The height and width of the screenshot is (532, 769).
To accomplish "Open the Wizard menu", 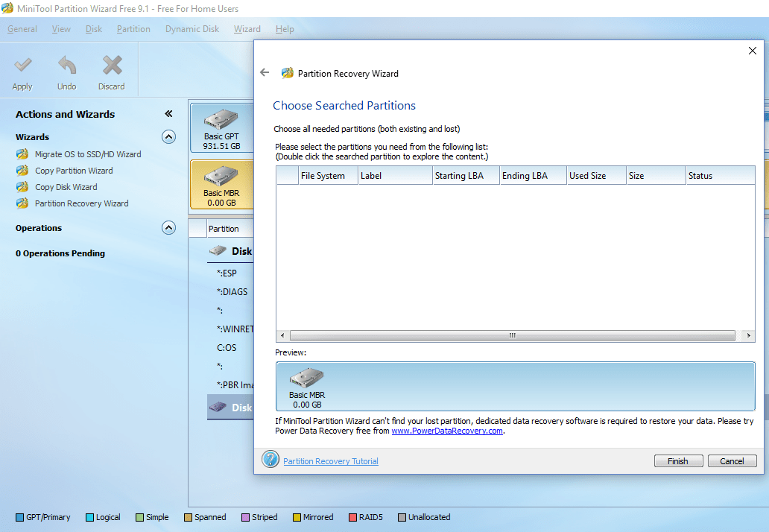I will coord(247,29).
